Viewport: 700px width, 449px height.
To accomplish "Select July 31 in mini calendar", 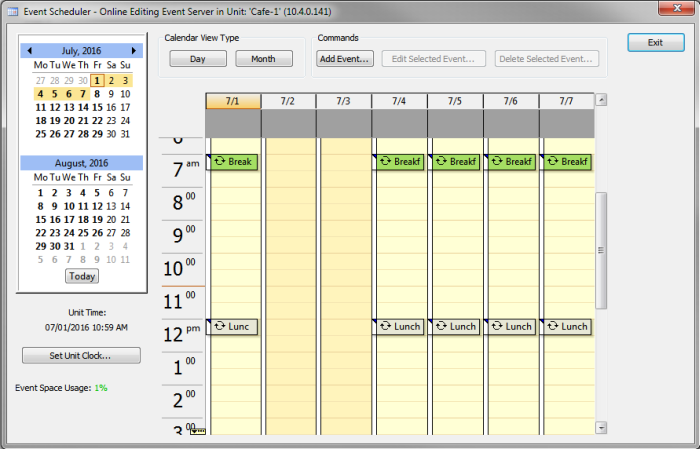I will [x=125, y=134].
